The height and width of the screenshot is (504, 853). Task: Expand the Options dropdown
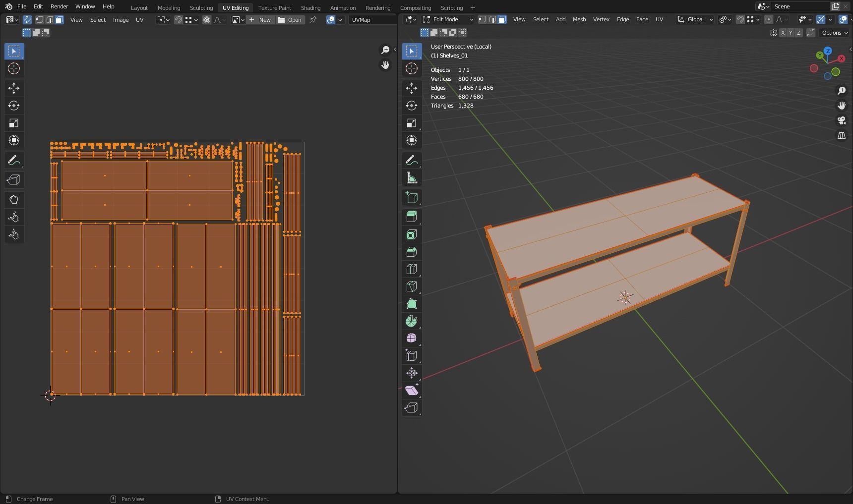pos(835,33)
